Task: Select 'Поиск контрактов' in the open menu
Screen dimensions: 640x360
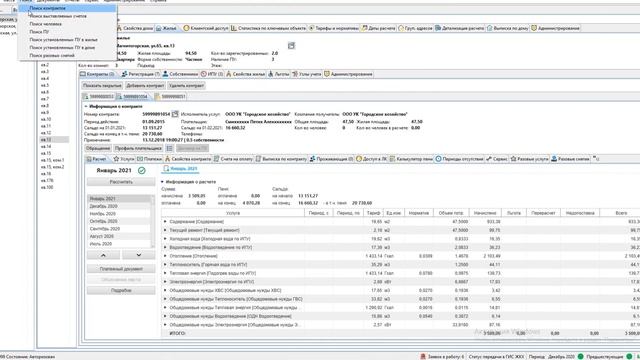Action: coord(67,8)
